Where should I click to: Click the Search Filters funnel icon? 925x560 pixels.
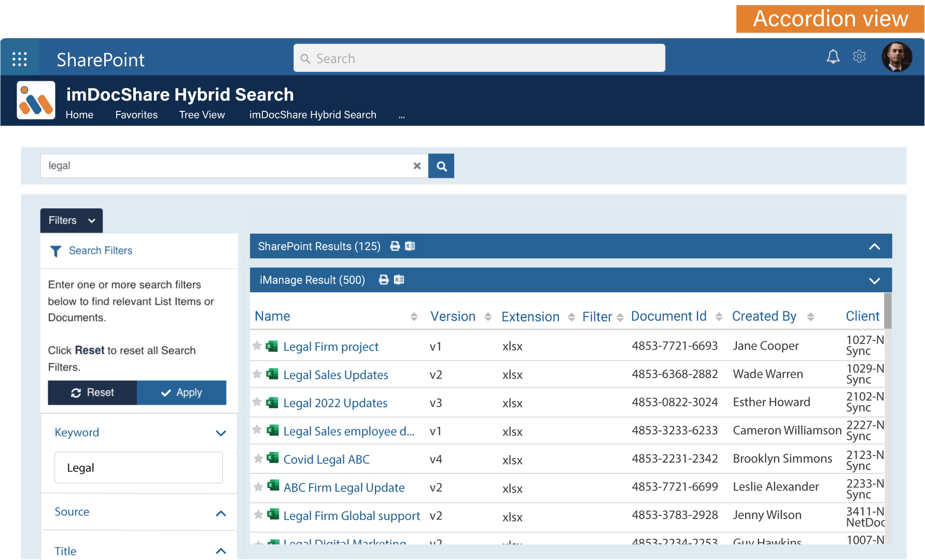coord(55,251)
